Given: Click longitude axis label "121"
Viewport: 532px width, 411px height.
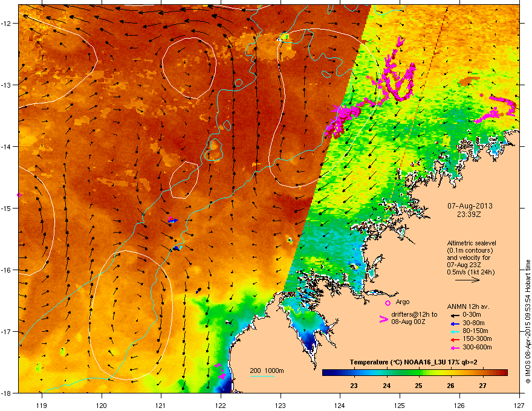Looking at the screenshot, I should [x=161, y=406].
